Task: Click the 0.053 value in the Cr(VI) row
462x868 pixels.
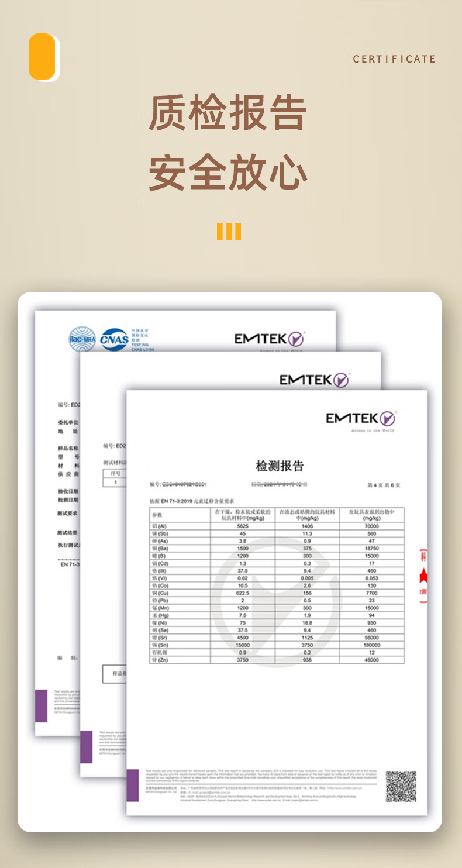Action: pos(372,578)
